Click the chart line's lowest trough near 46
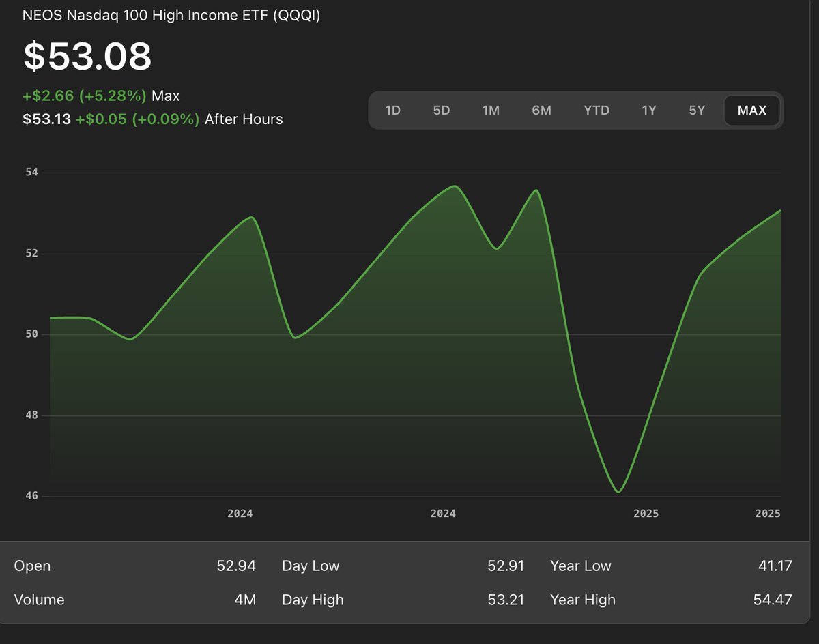Screen dimensions: 819x644 pos(618,491)
